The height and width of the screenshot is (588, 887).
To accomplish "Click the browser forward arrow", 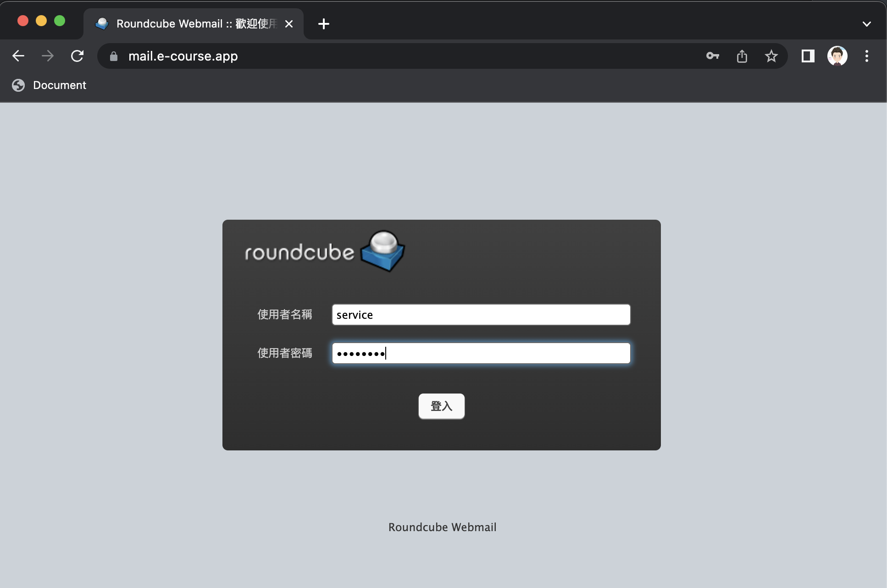I will pyautogui.click(x=48, y=56).
